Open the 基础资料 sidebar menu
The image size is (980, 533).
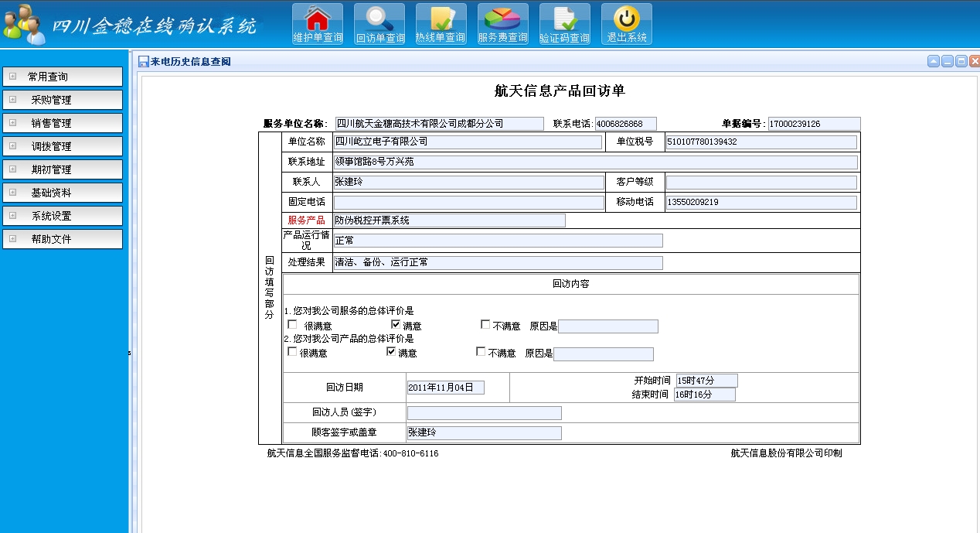point(63,193)
